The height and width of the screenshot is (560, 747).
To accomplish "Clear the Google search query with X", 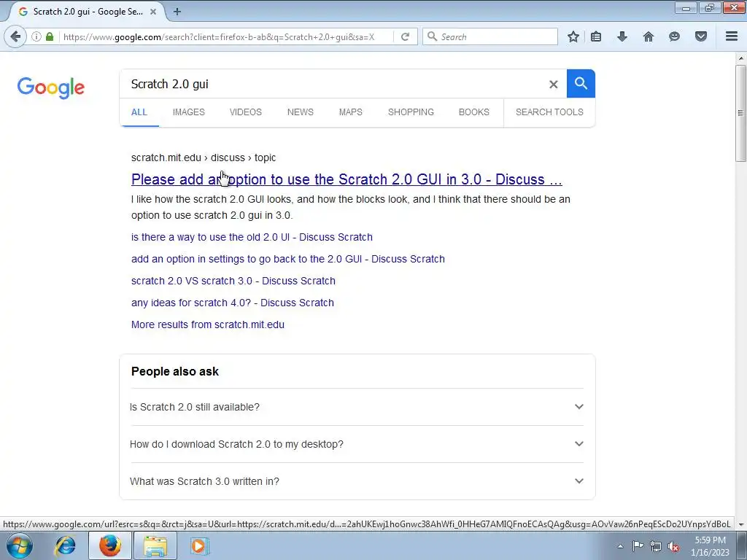I will point(553,85).
